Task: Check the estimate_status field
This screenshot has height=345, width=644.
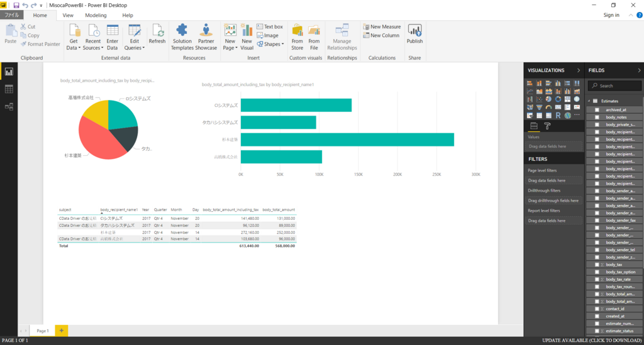Action: tap(597, 331)
